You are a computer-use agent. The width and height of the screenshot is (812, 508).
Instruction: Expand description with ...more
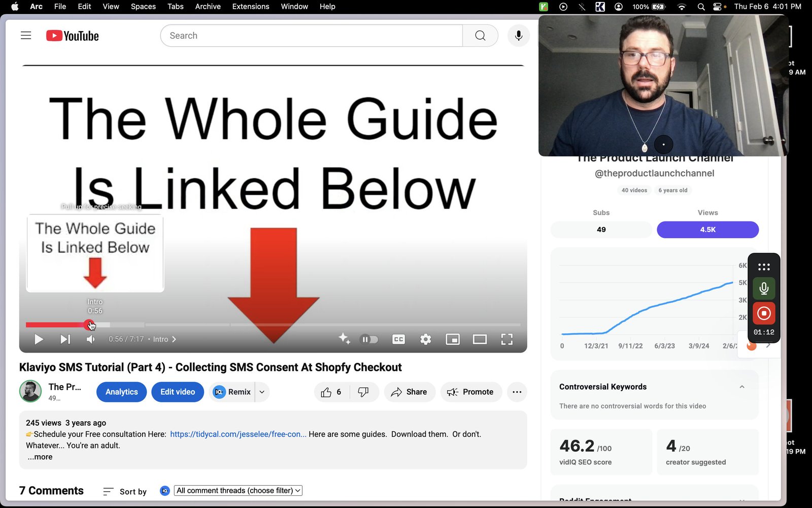(x=40, y=457)
